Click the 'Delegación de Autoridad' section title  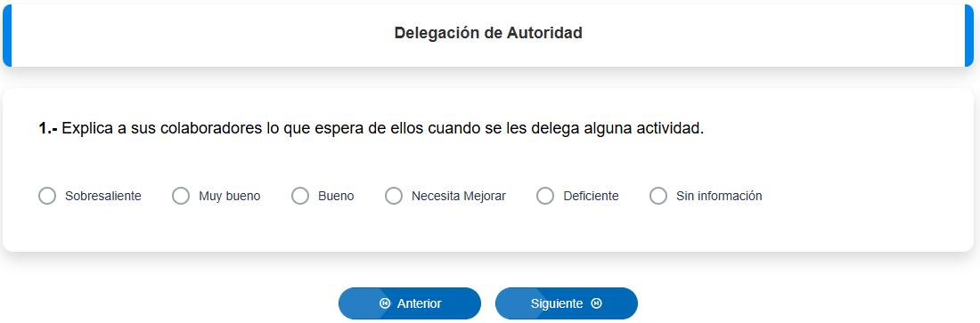(x=488, y=33)
